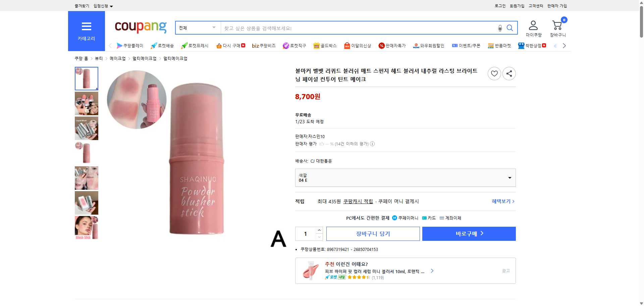Add the product to favorites with heart button
644x306 pixels.
[494, 73]
